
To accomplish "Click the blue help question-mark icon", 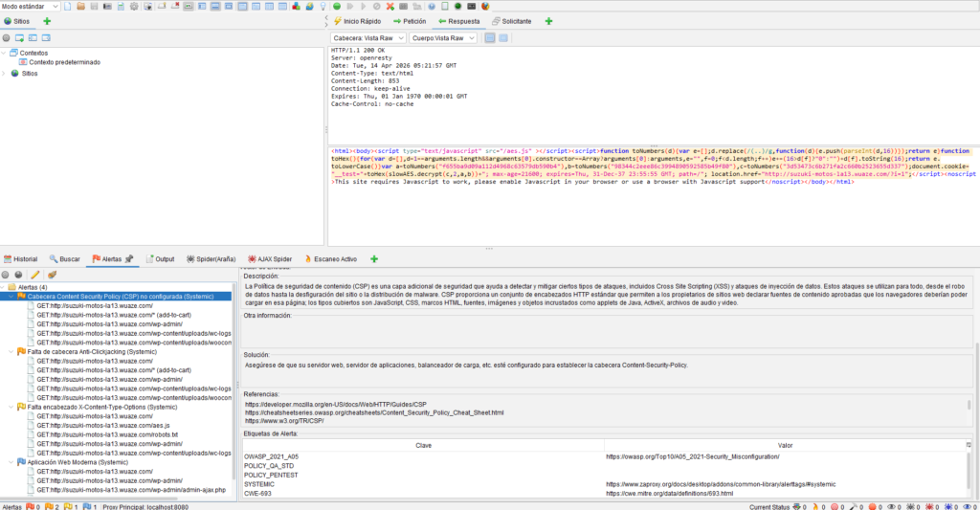I will coord(432,7).
